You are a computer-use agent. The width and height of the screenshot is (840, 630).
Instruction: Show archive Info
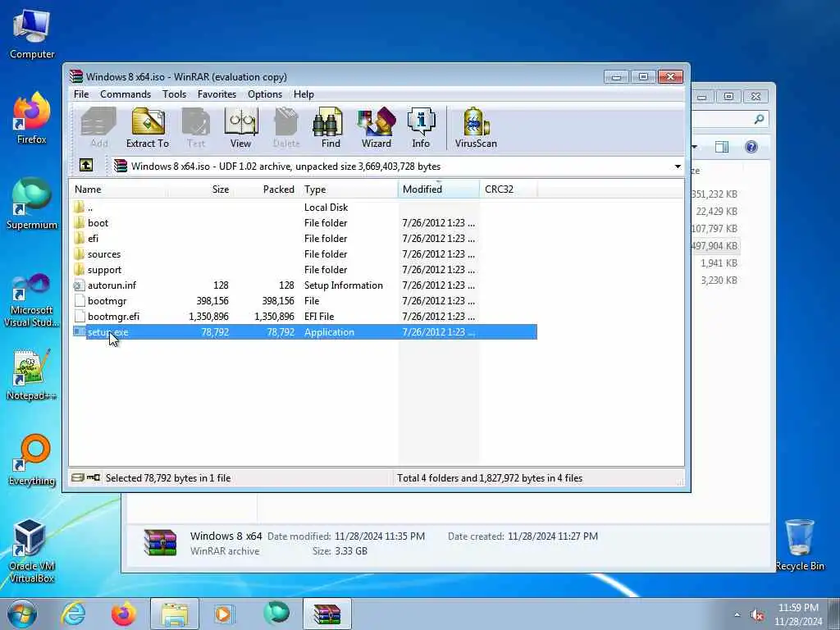(x=421, y=127)
